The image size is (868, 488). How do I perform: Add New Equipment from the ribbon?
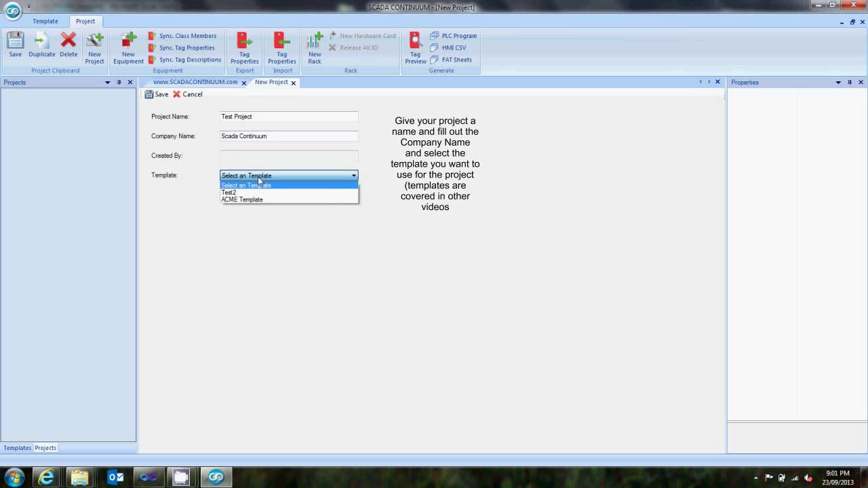point(128,47)
